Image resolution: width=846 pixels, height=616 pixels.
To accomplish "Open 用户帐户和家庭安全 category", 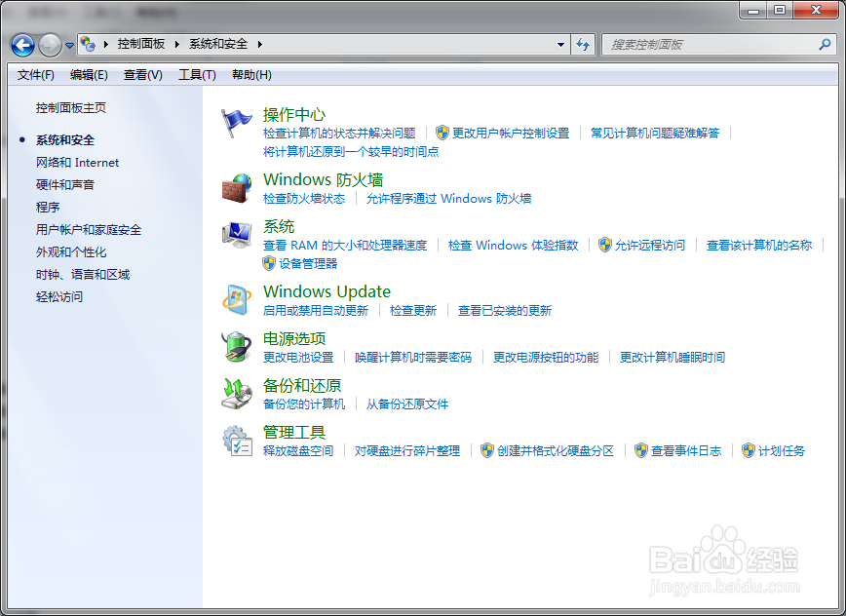I will (89, 230).
